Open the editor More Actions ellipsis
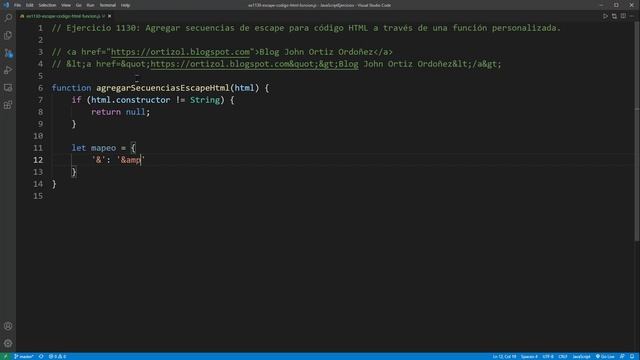The width and height of the screenshot is (640, 360). tap(632, 16)
